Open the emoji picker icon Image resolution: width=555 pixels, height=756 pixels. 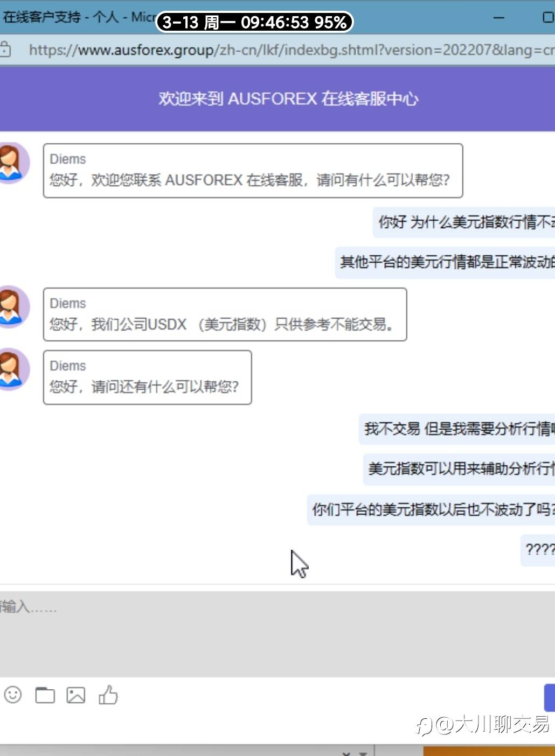[13, 695]
